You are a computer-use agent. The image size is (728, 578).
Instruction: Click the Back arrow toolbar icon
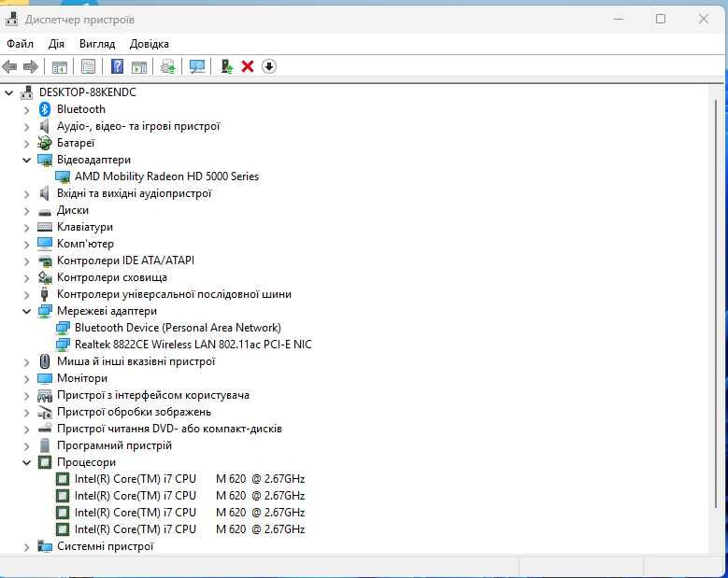[x=9, y=67]
